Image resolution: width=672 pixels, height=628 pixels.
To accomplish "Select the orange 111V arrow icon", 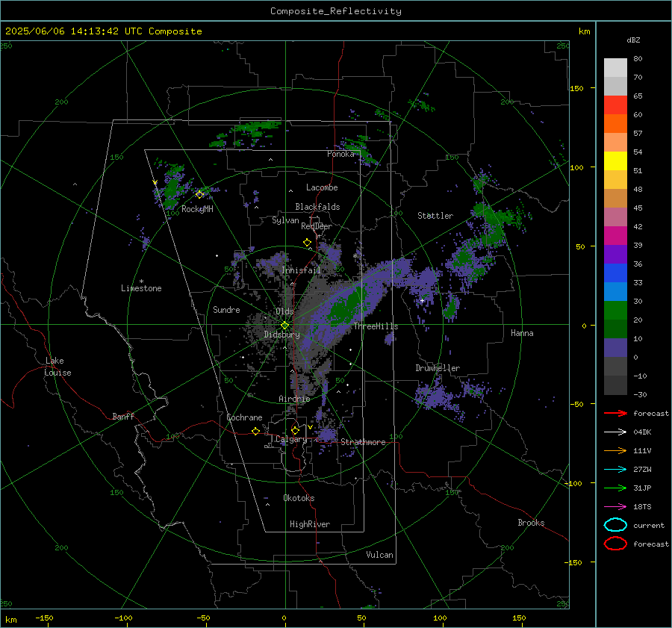I will coord(615,450).
